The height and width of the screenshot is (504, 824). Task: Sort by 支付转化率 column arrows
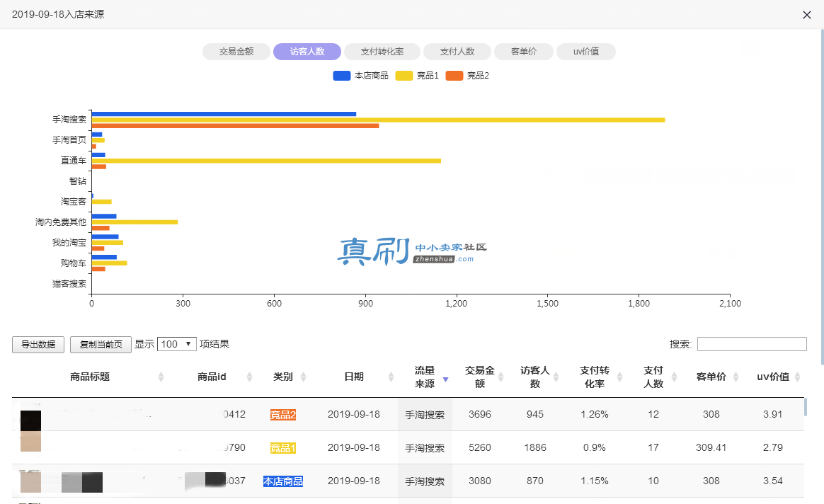click(x=619, y=377)
